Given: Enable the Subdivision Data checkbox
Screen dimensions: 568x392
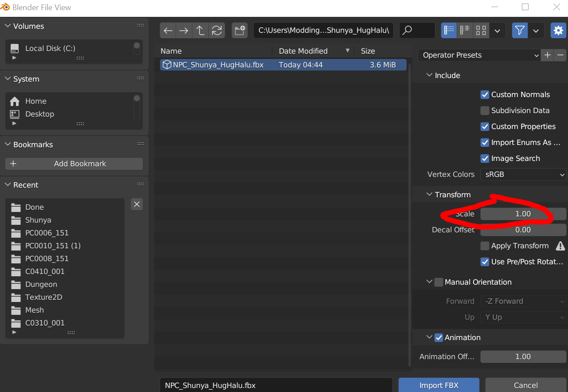Looking at the screenshot, I should (x=485, y=110).
